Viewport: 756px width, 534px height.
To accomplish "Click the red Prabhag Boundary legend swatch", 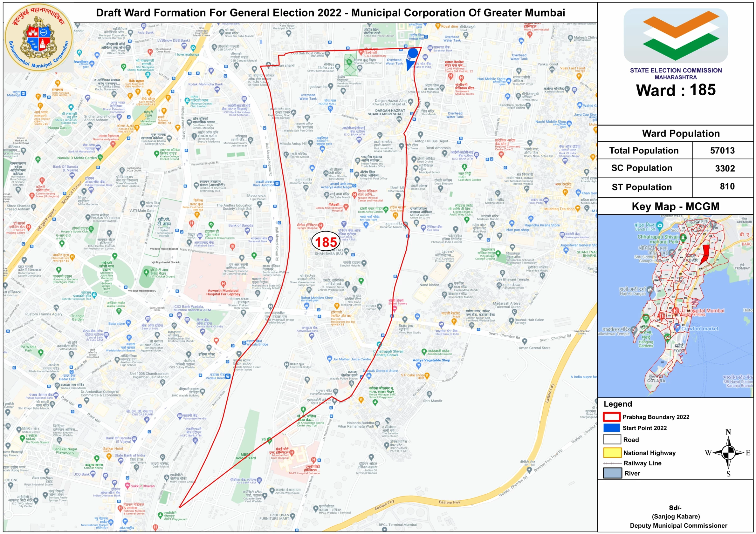I will pyautogui.click(x=611, y=417).
